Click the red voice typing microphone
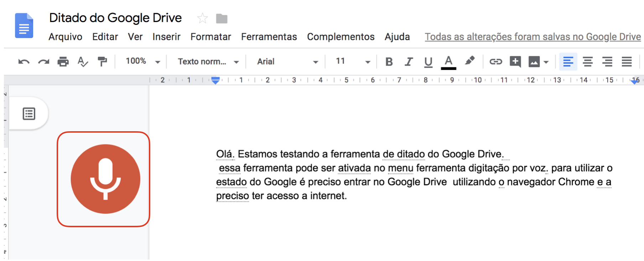This screenshot has width=644, height=261. 105,179
